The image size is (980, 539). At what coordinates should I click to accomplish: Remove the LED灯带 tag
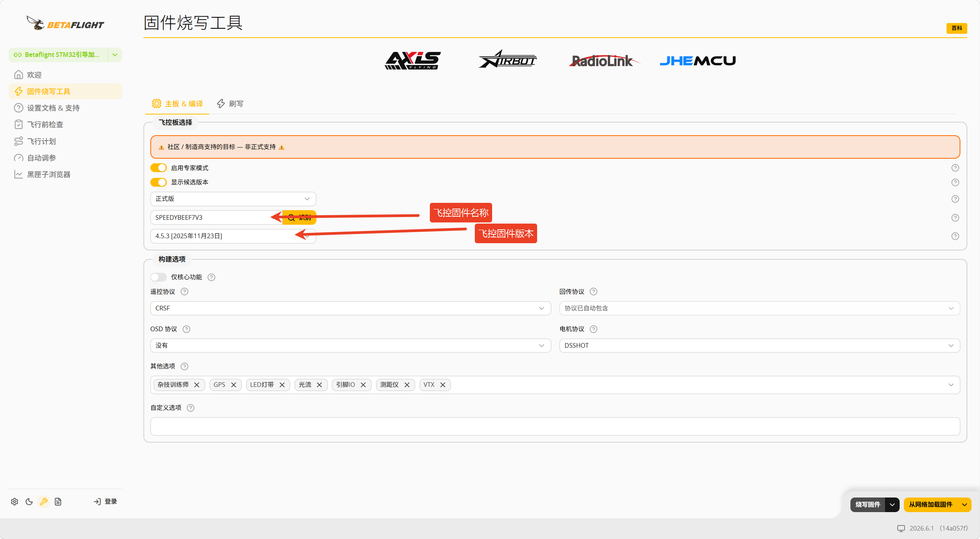282,385
